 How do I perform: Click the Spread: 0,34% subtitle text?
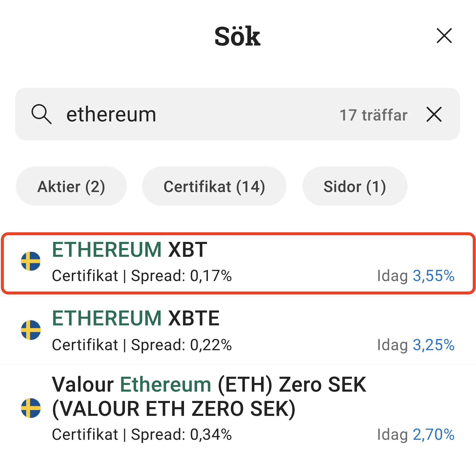(181, 435)
